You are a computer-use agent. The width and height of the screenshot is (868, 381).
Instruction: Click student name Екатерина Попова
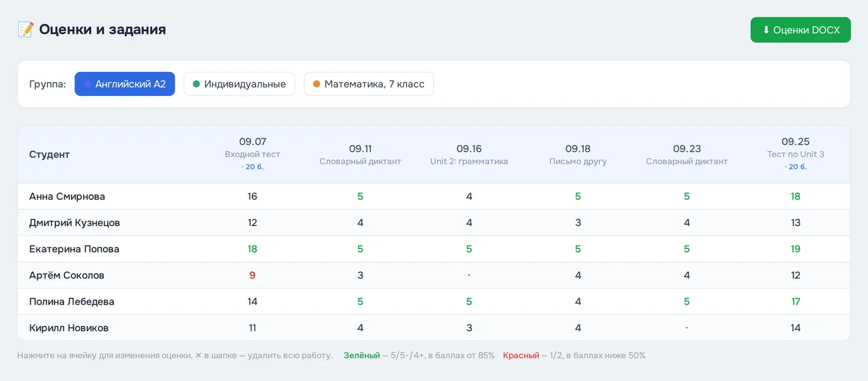[x=74, y=249]
